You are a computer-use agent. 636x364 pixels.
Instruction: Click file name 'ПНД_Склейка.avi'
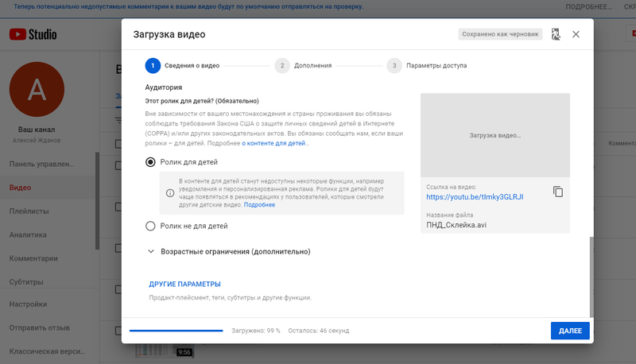pos(456,225)
